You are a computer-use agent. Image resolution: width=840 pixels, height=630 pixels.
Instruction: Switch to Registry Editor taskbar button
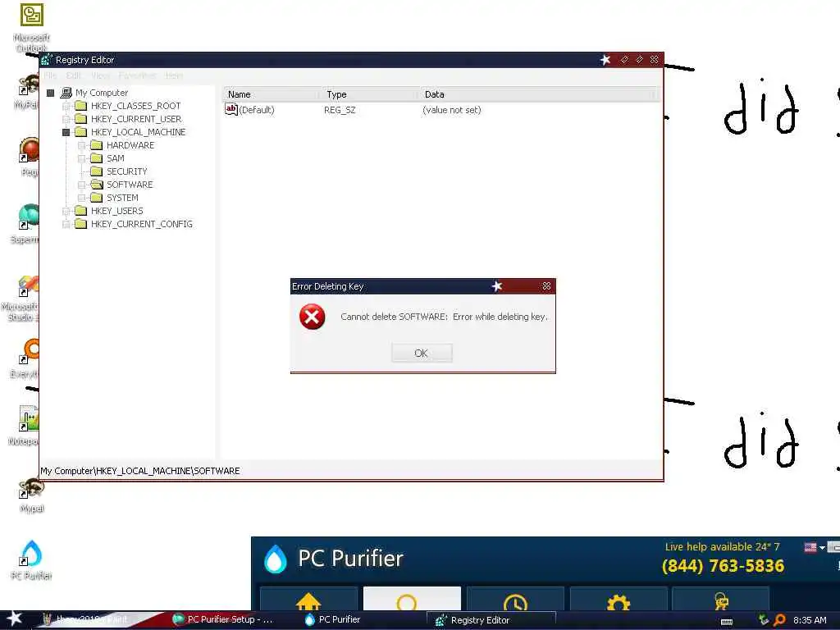491,620
